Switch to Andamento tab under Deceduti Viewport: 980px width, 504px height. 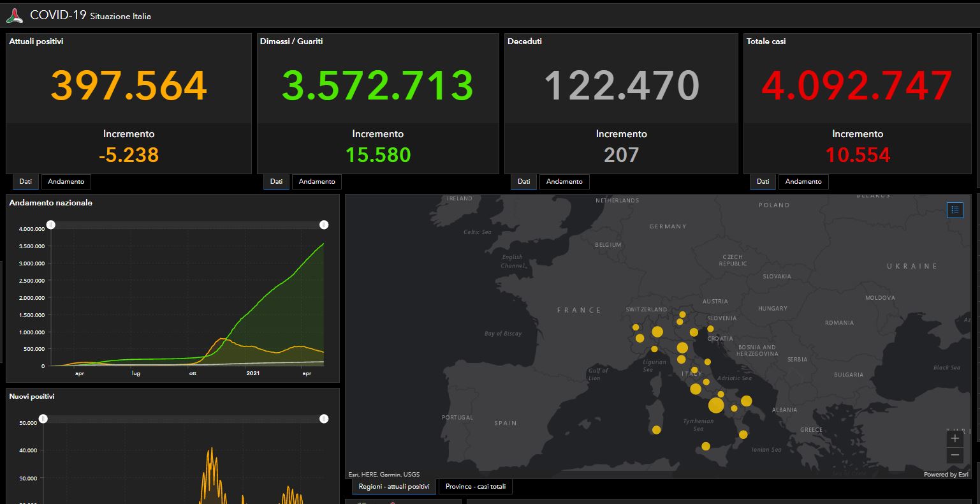pos(564,181)
